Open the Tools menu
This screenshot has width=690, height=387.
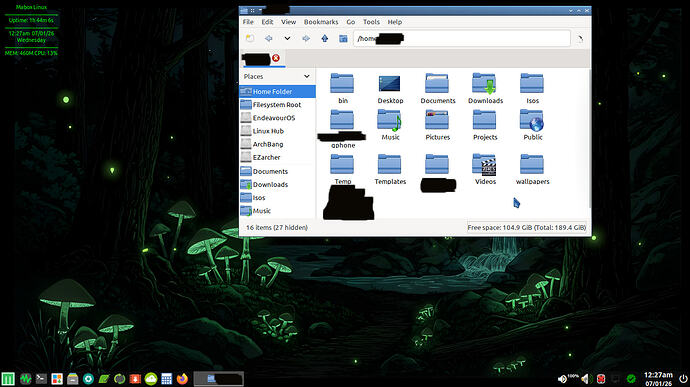pyautogui.click(x=371, y=22)
